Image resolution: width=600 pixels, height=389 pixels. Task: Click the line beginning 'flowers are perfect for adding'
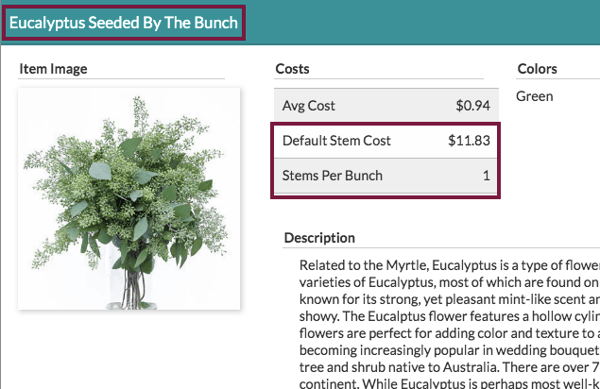(x=449, y=333)
